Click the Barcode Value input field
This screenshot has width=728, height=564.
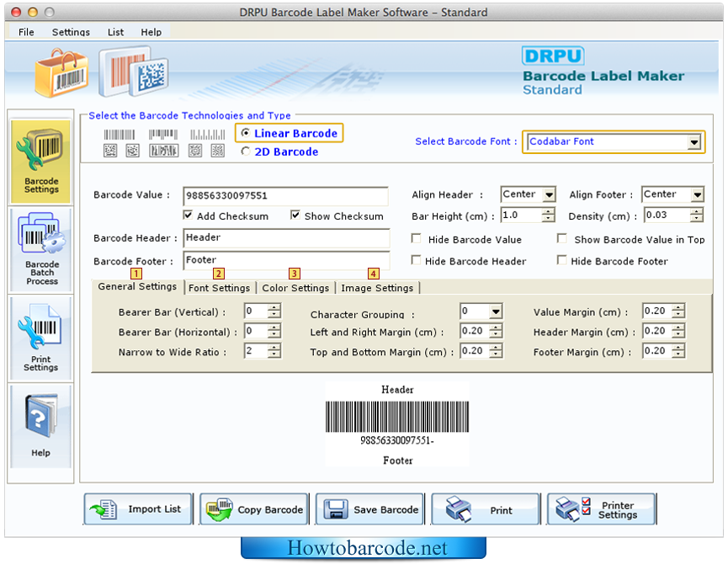[x=285, y=196]
